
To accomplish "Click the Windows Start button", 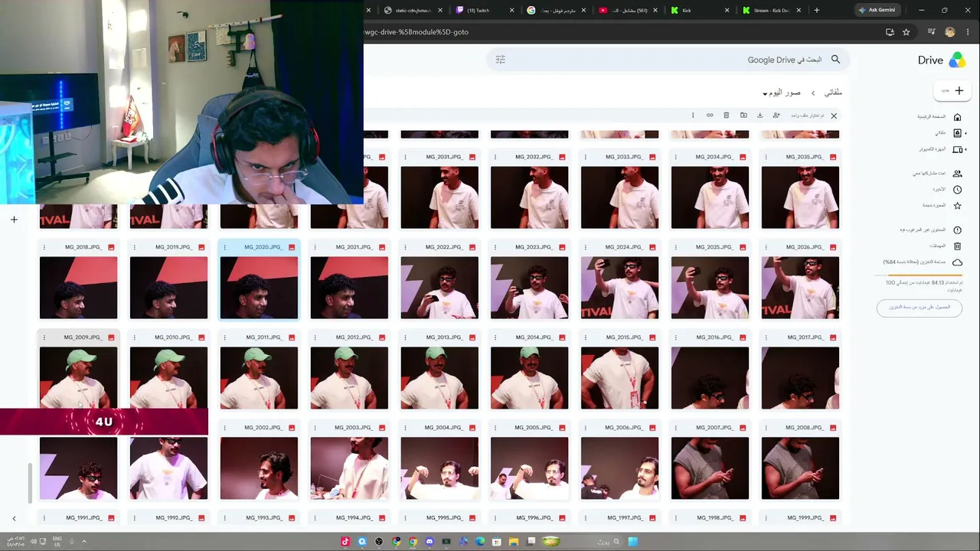I will tap(633, 542).
